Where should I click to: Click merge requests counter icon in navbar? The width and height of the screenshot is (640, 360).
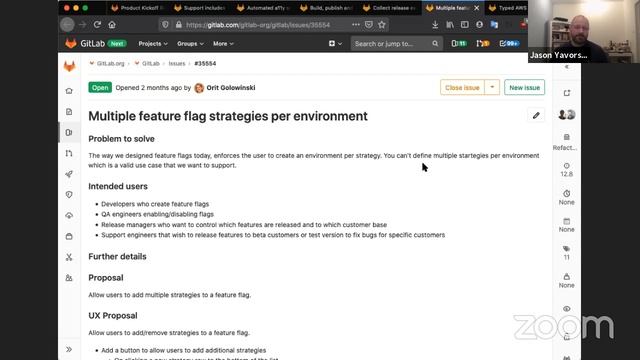(x=483, y=43)
